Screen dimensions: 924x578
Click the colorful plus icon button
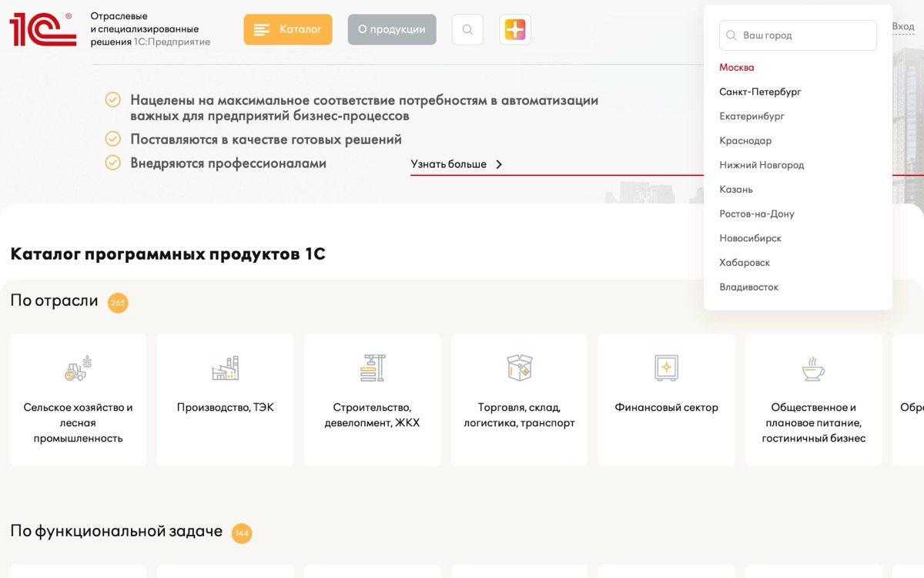515,30
